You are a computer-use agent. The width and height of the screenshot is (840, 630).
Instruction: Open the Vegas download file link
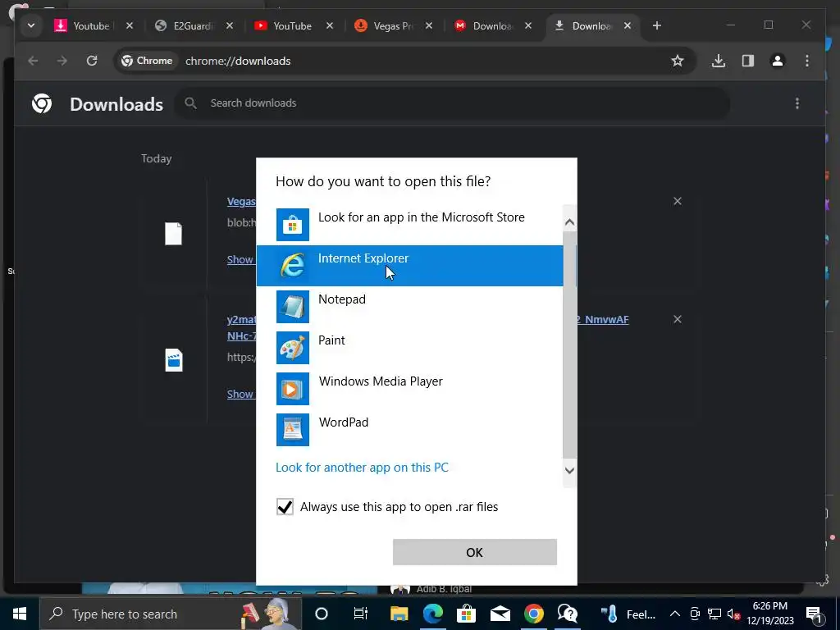(241, 202)
